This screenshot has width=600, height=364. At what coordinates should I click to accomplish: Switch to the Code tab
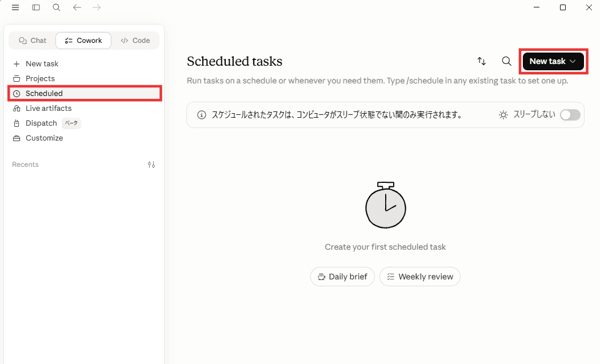coord(135,41)
